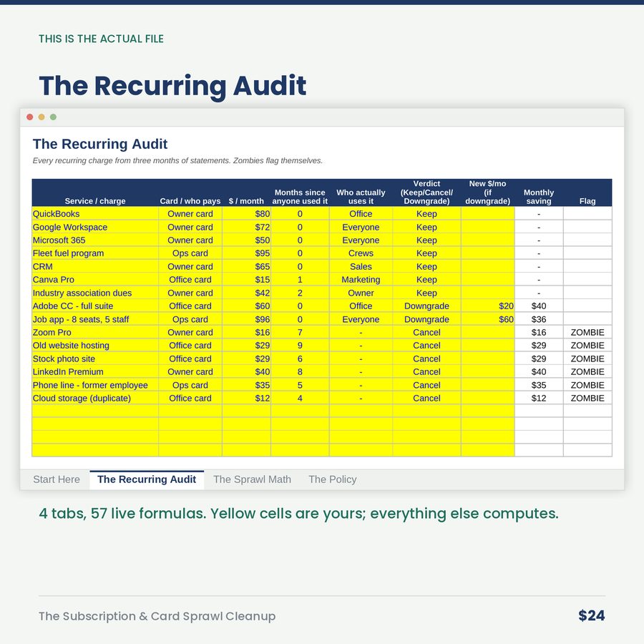Click the Downgrade verdict for Adobe CC
The width and height of the screenshot is (644, 644).
click(x=426, y=306)
